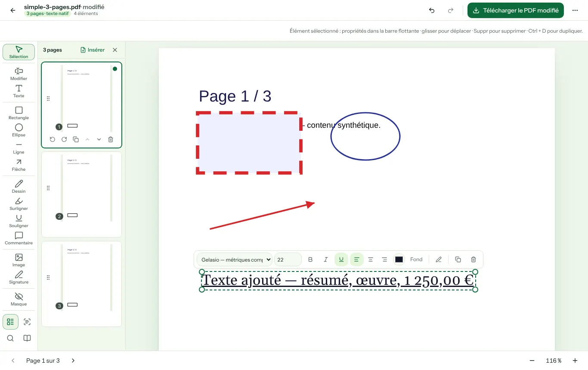Delete page 1 using thumbnail trash icon

point(111,139)
